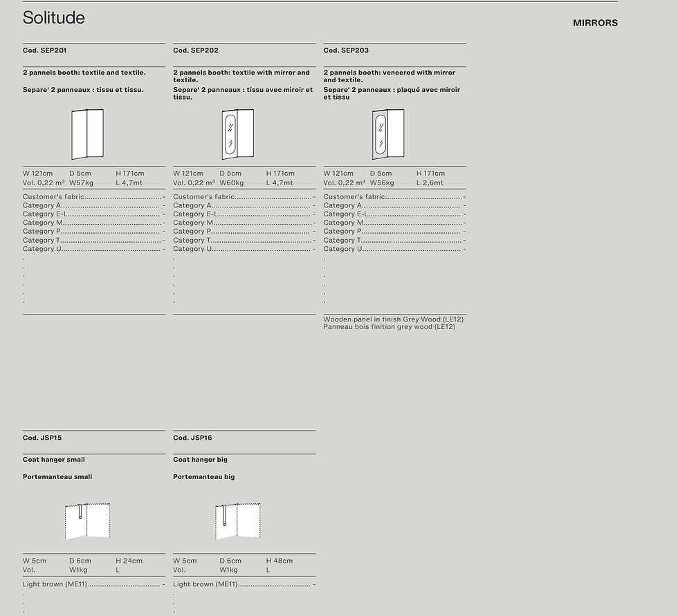Select the Cod. SEP201 product code
678x616 pixels.
[44, 50]
